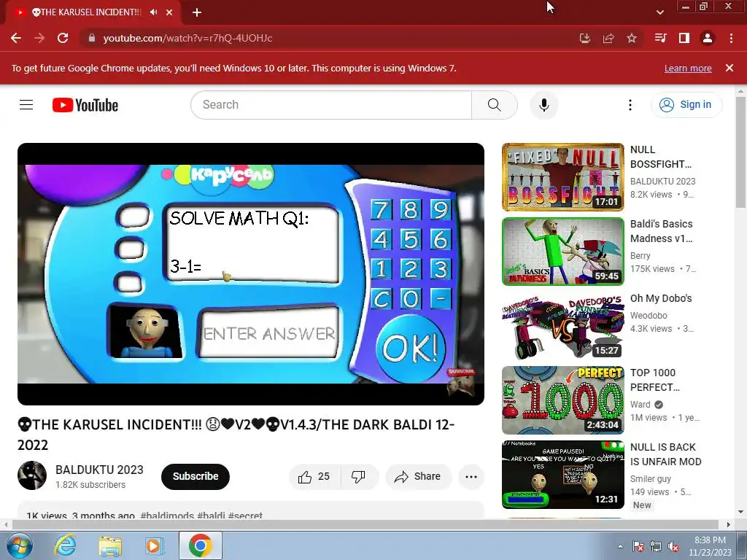747x560 pixels.
Task: Open Chrome three-dot menu
Action: coord(731,38)
